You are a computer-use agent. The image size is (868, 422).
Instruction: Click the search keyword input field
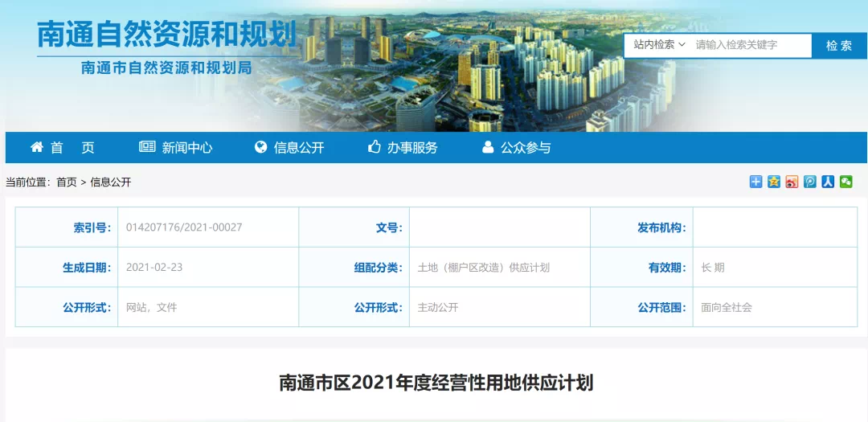click(751, 45)
